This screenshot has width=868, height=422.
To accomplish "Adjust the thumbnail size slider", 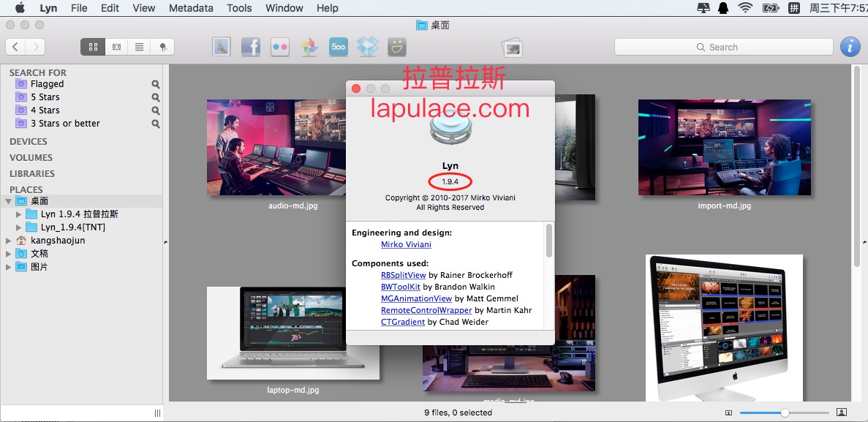I will coord(785,412).
